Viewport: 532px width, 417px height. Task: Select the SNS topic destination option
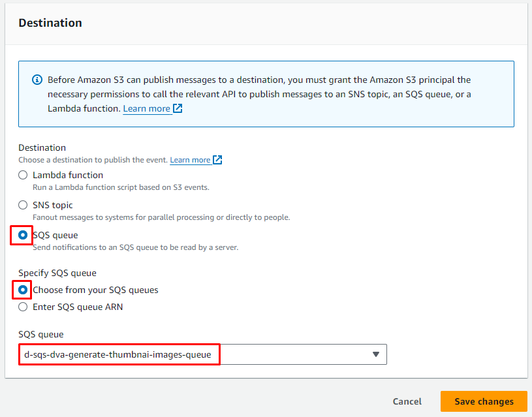point(23,205)
